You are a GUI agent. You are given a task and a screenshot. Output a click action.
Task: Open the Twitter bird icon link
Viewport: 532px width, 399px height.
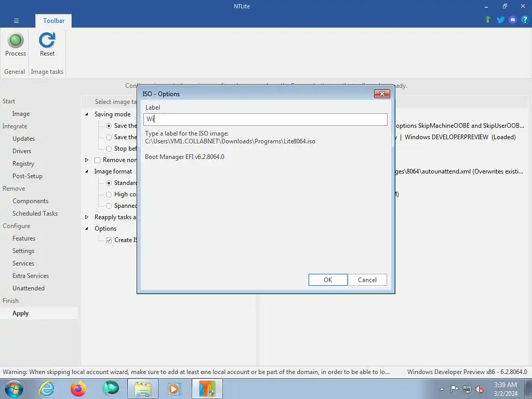500,20
